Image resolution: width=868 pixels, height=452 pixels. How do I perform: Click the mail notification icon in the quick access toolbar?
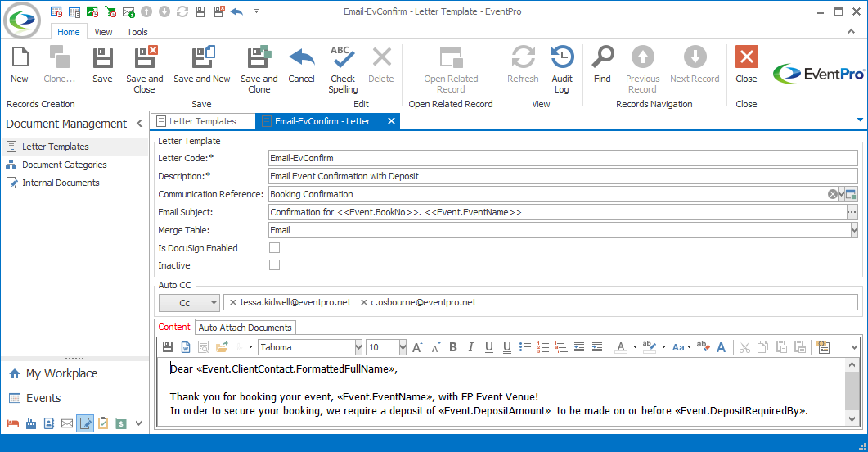point(128,11)
